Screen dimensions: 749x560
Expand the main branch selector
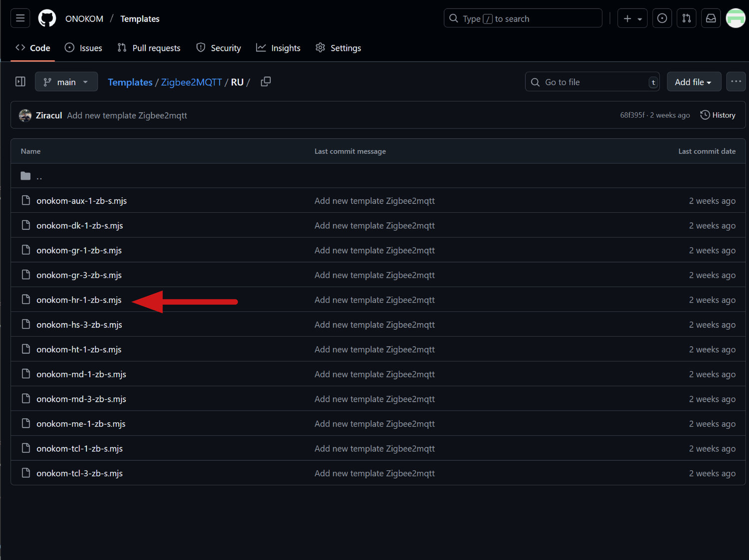point(66,82)
